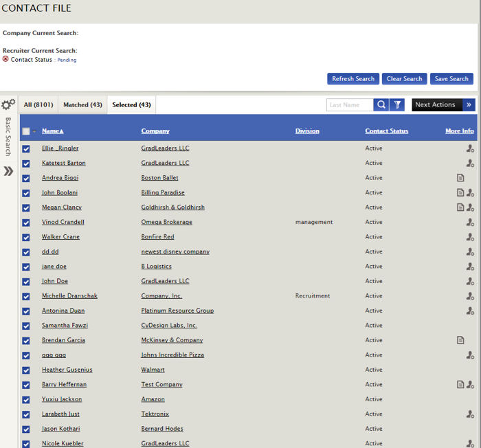Open document icon for Andrea Biggi
Viewport: 481px width, 448px height.
[x=460, y=178]
